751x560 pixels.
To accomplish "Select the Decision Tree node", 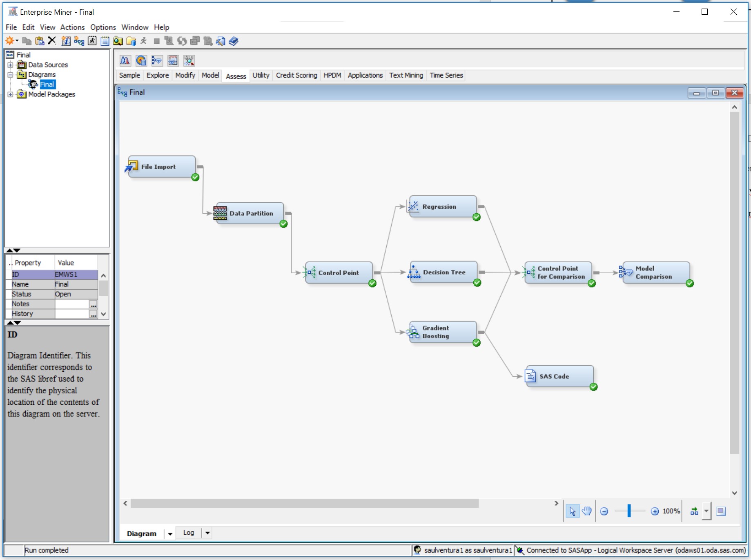I will (x=443, y=272).
